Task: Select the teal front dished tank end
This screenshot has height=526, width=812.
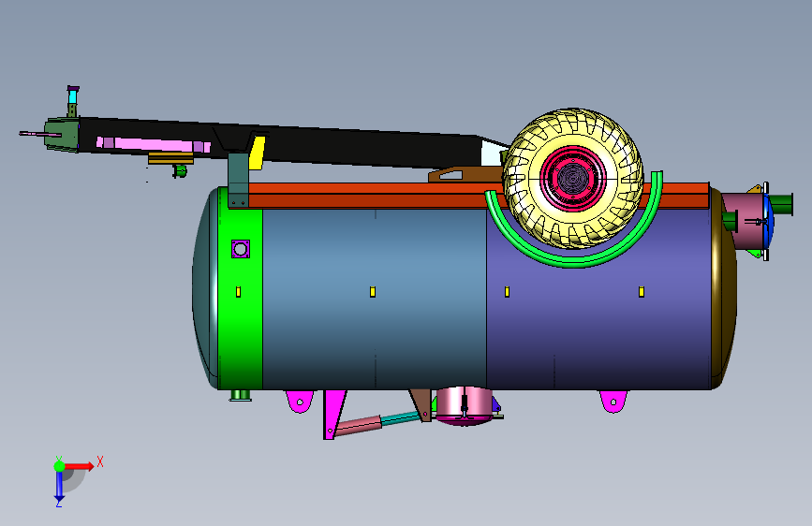Action: point(204,288)
